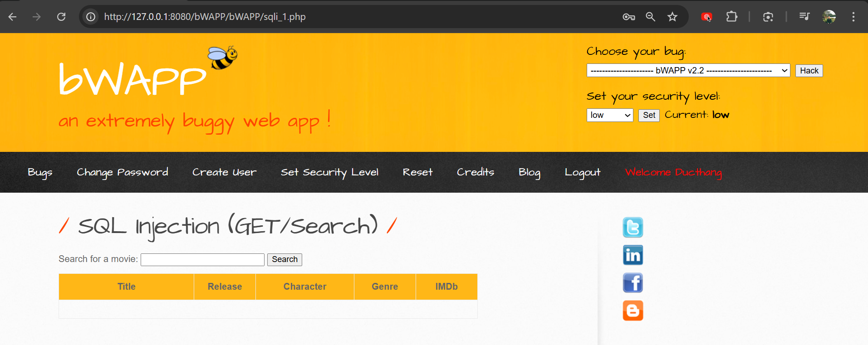The height and width of the screenshot is (345, 868).
Task: Reload the page
Action: pos(61,17)
